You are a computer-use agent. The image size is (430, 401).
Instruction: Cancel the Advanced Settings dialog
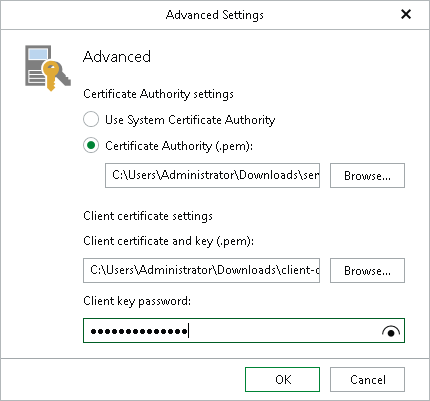(367, 379)
